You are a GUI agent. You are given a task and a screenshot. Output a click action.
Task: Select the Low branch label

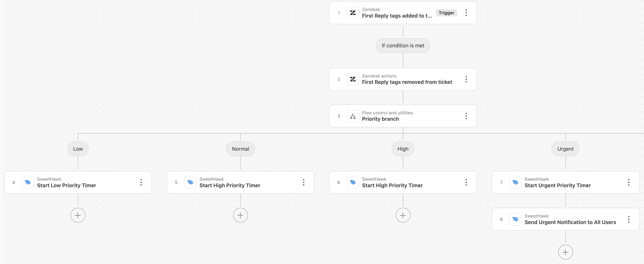coord(78,149)
